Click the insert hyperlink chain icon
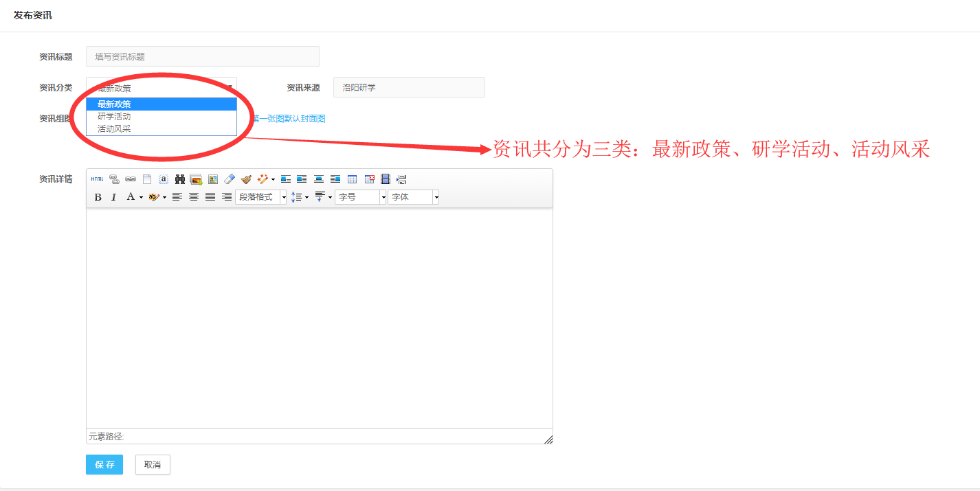This screenshot has height=491, width=980. click(131, 179)
